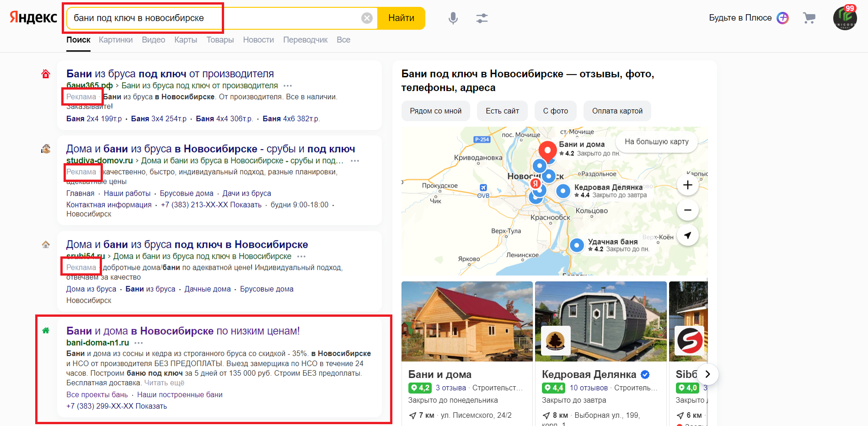Viewport: 868px width, 426px height.
Task: Zoom in on the map
Action: coord(687,185)
